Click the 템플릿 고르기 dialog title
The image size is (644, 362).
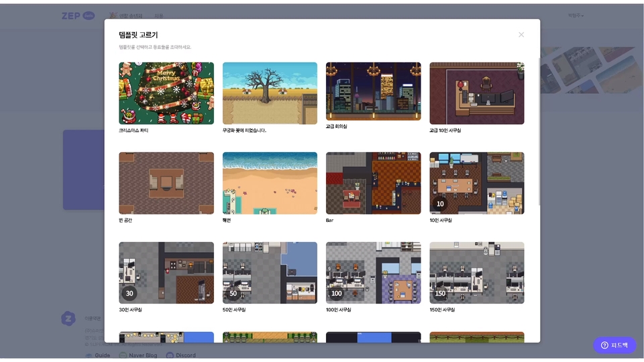pos(138,36)
